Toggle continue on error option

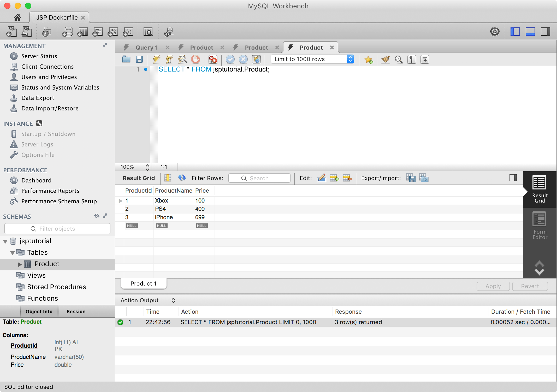pyautogui.click(x=213, y=59)
